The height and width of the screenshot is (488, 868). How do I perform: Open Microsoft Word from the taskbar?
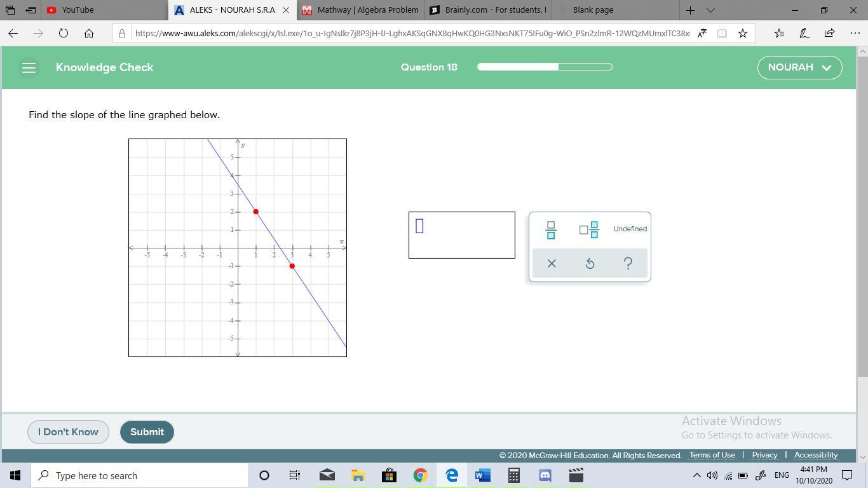coord(482,475)
